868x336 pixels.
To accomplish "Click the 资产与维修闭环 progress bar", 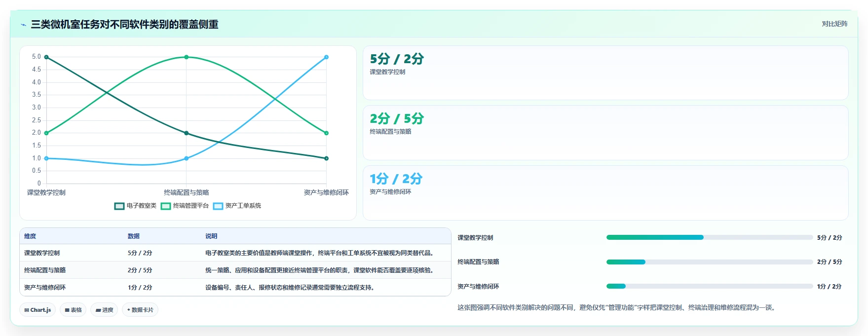I will [709, 286].
